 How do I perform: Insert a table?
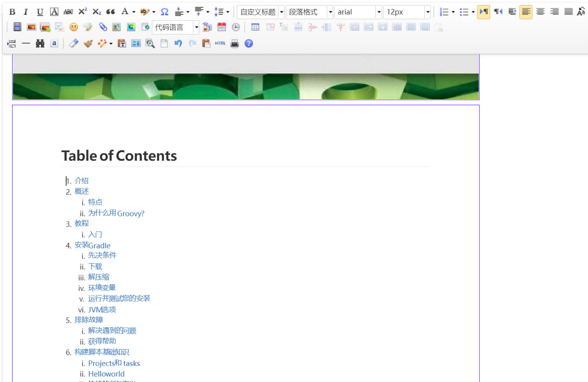click(x=255, y=27)
